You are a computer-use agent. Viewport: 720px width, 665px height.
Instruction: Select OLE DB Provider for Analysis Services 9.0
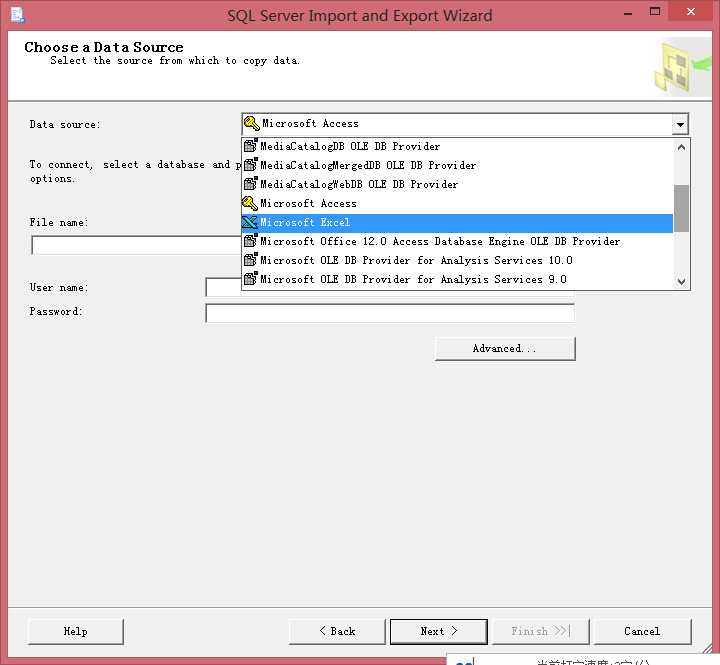pyautogui.click(x=457, y=280)
